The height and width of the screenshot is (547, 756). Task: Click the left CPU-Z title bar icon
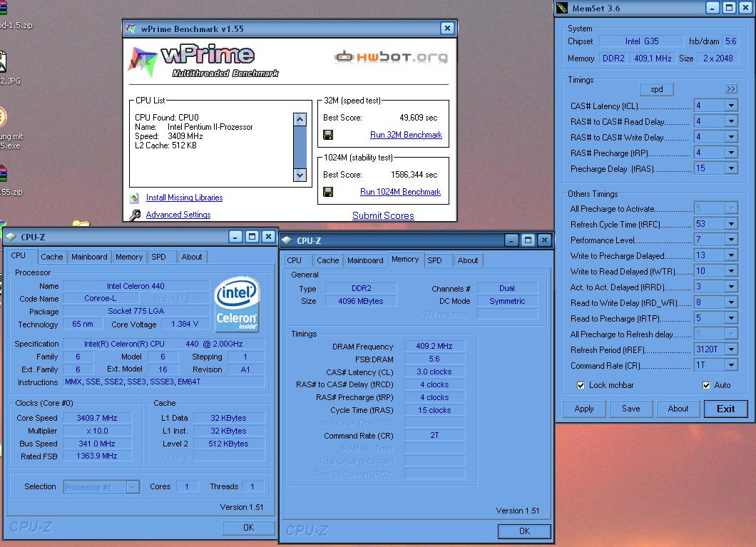point(11,237)
